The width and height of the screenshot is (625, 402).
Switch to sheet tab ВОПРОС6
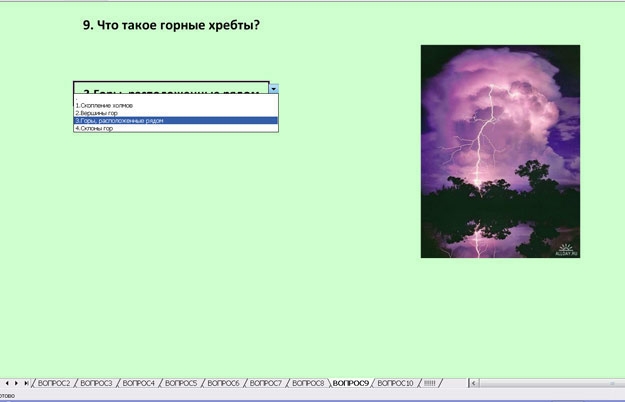click(223, 383)
